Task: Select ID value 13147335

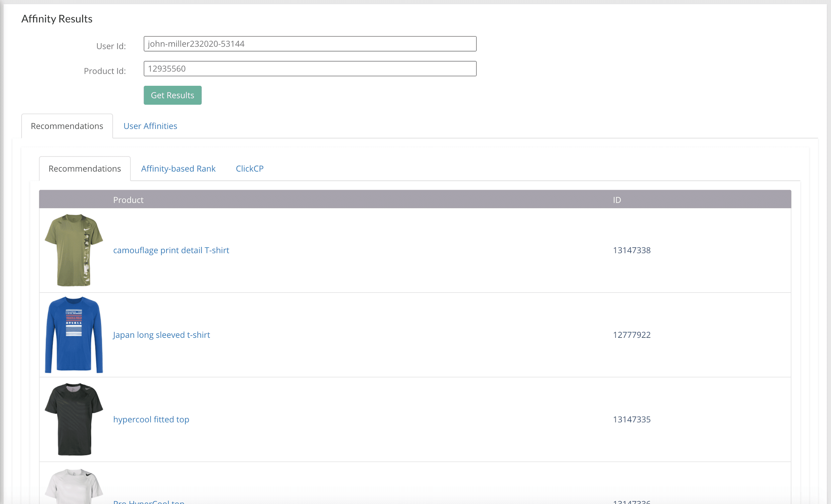Action: (x=632, y=419)
